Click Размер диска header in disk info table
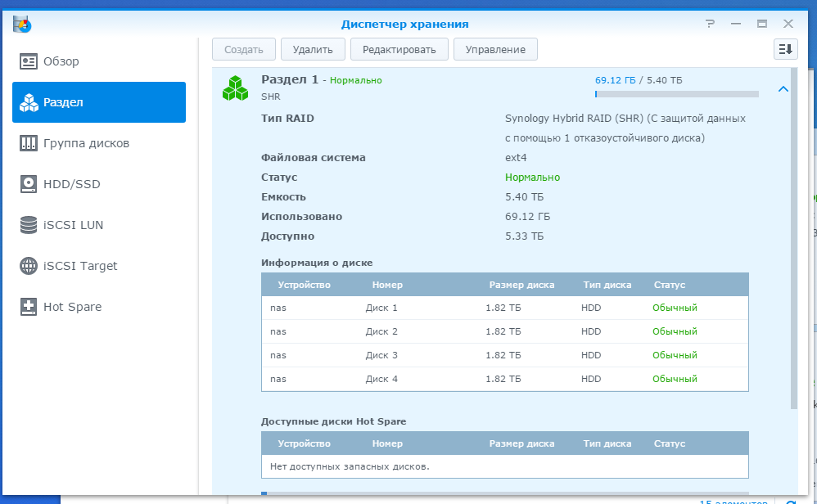This screenshot has height=504, width=817. (521, 285)
